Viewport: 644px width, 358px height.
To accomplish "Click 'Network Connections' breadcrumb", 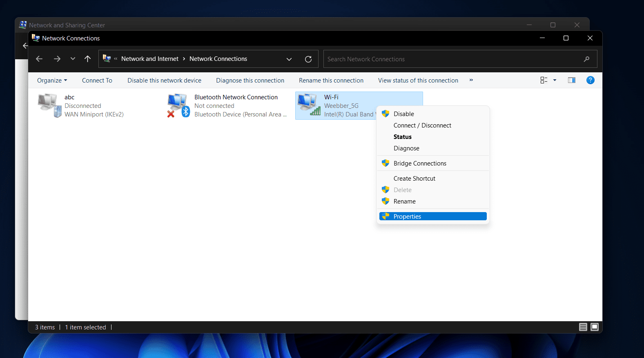I will click(218, 59).
